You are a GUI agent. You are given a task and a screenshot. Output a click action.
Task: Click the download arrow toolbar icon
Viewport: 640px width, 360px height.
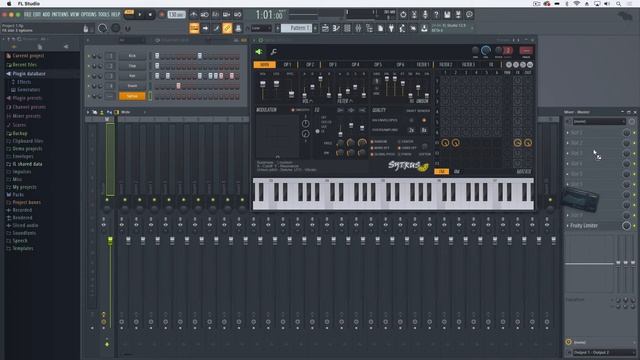click(x=424, y=28)
